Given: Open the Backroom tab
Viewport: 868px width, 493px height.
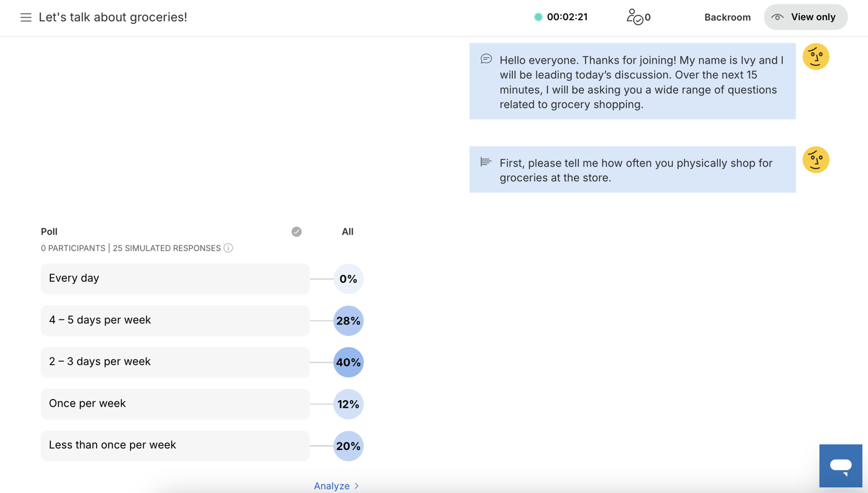Looking at the screenshot, I should 727,17.
